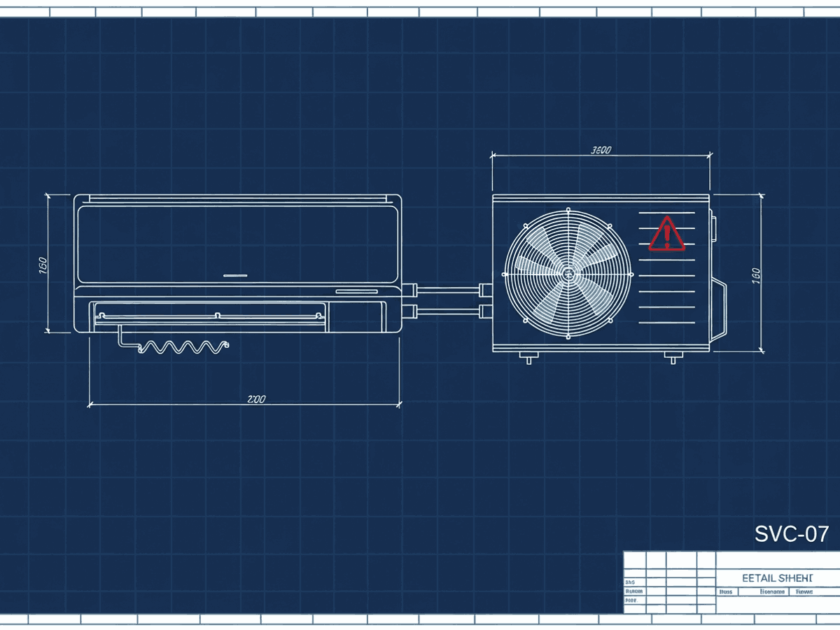
Task: Select the left mounting foot of outdoor unit
Action: (529, 358)
